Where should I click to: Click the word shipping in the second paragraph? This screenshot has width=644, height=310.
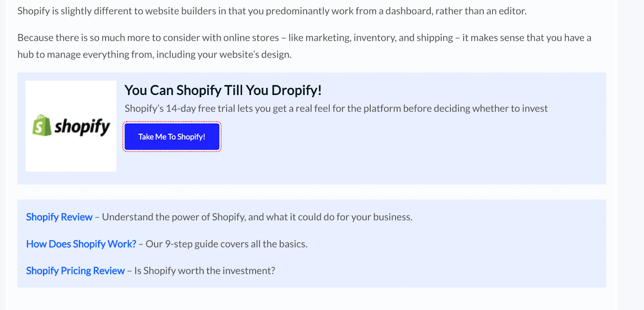coord(435,38)
